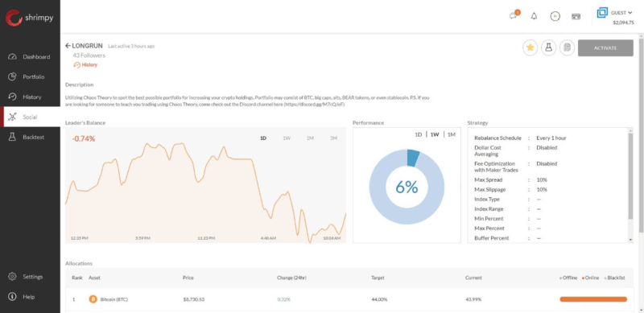Click the blue exchange account icon
Viewport: 644px width, 313px height.
(x=602, y=13)
